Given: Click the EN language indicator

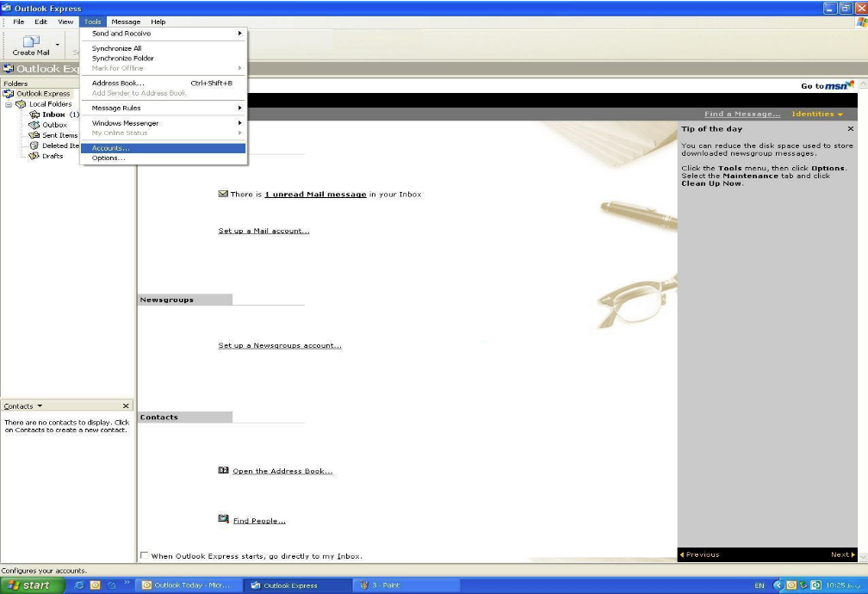Looking at the screenshot, I should pyautogui.click(x=759, y=585).
